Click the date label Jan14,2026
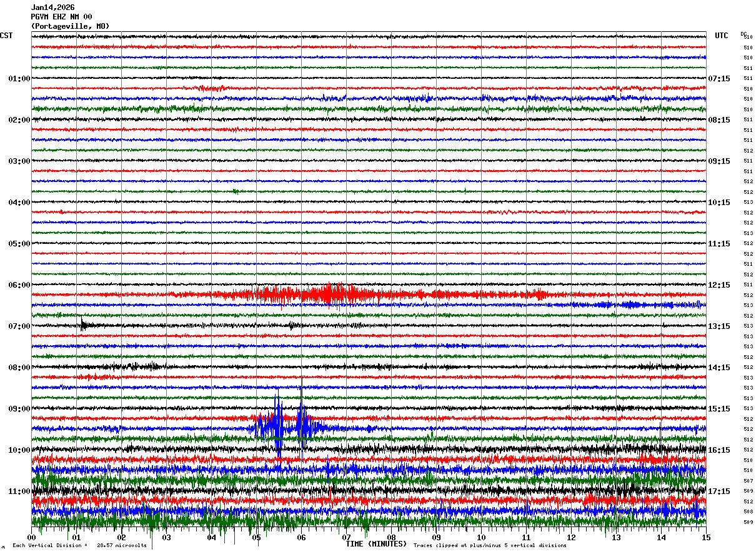The image size is (756, 554). point(52,8)
